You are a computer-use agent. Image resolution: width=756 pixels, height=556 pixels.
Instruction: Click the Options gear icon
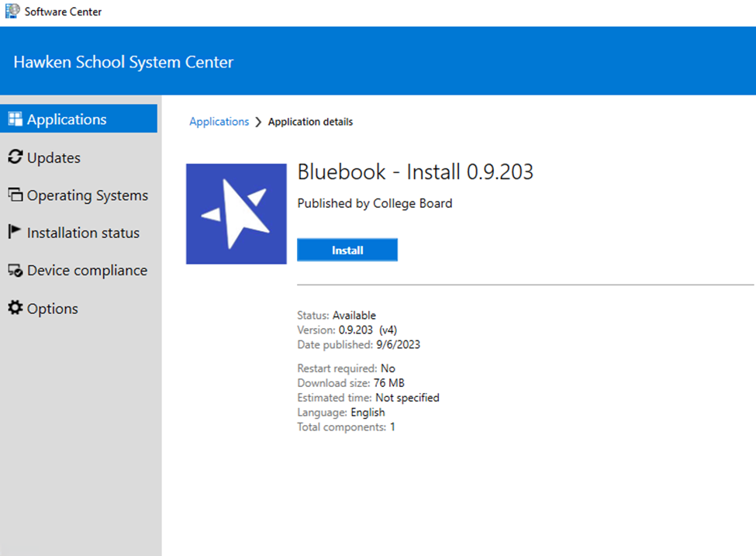coord(15,309)
